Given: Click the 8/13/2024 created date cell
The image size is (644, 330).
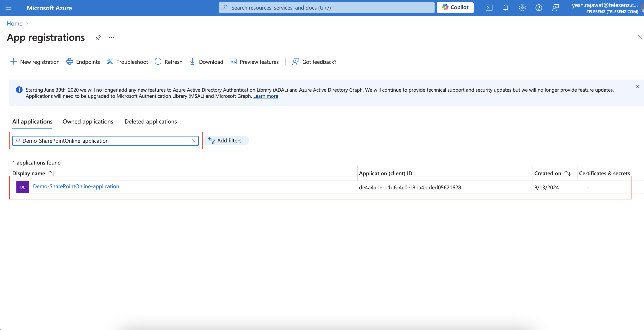Looking at the screenshot, I should pos(546,188).
